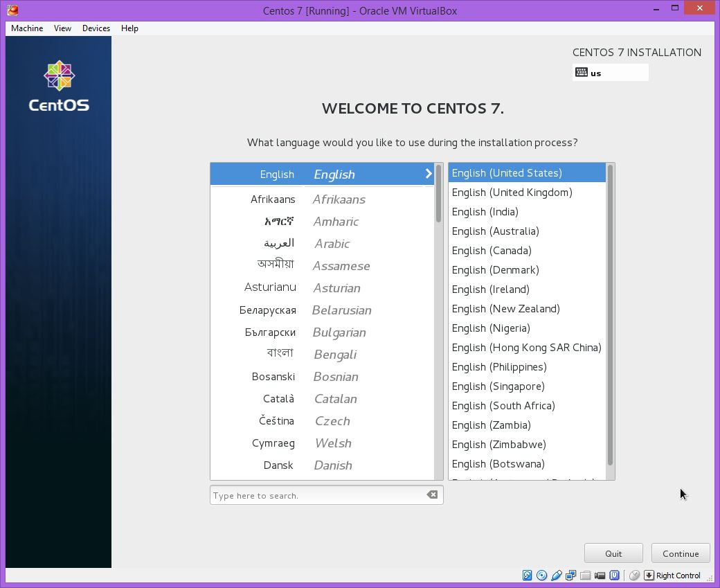Select English (United States) locale

pos(527,172)
